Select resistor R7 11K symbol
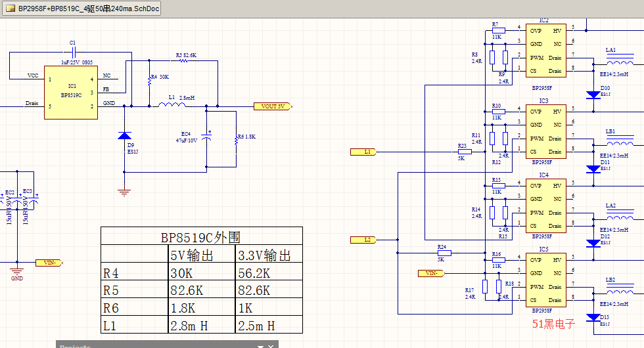 (499, 30)
